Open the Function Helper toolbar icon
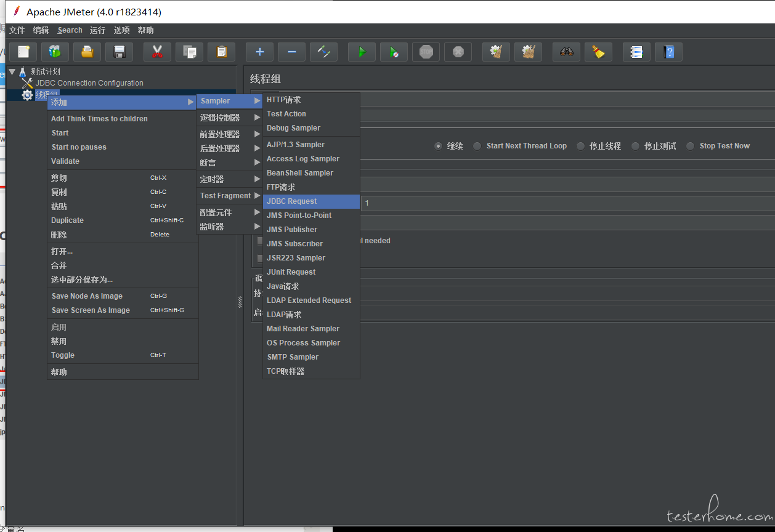The height and width of the screenshot is (532, 775). (637, 52)
